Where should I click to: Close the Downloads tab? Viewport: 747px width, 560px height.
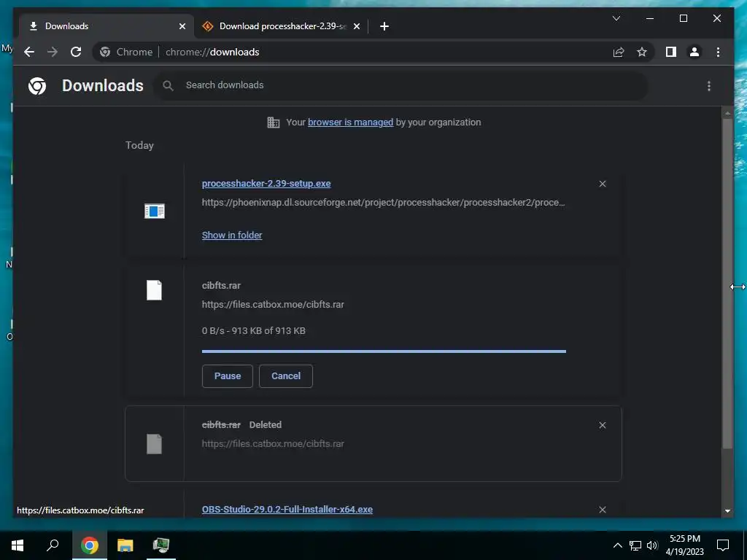pyautogui.click(x=182, y=26)
